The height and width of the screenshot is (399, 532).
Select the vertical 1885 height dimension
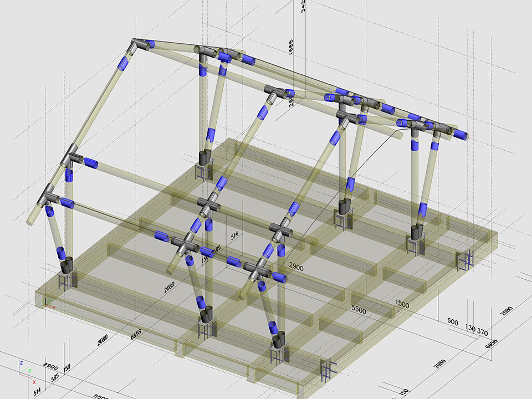[291, 48]
